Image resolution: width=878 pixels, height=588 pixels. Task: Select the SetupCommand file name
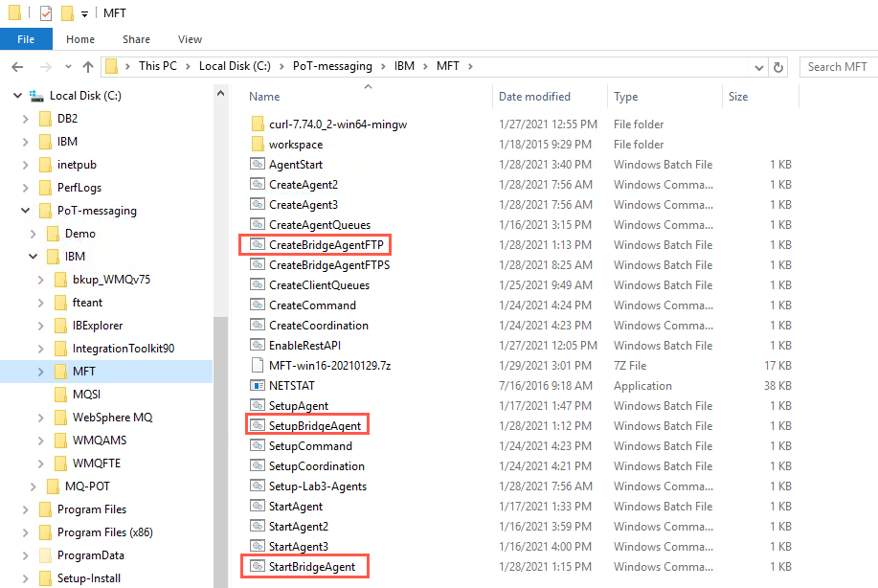pyautogui.click(x=310, y=445)
